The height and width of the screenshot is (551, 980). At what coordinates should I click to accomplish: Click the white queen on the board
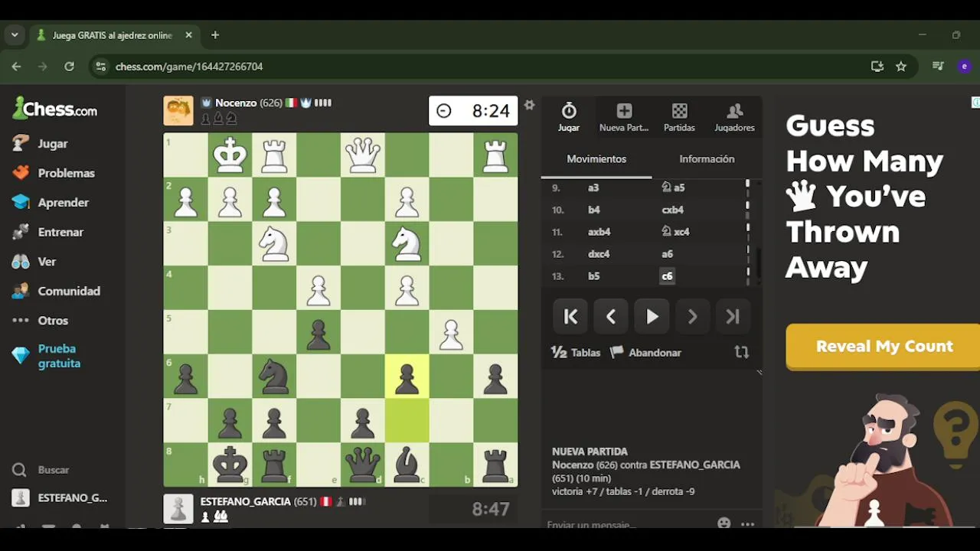point(363,155)
